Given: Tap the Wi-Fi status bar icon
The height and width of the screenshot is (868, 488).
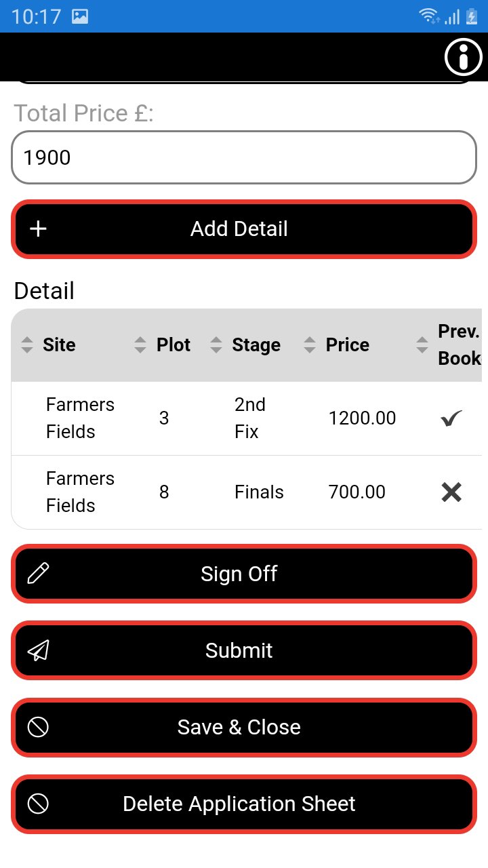Looking at the screenshot, I should 429,16.
